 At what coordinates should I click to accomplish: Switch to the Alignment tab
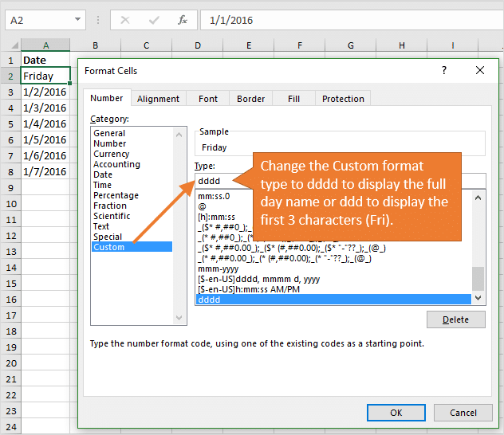[x=158, y=99]
